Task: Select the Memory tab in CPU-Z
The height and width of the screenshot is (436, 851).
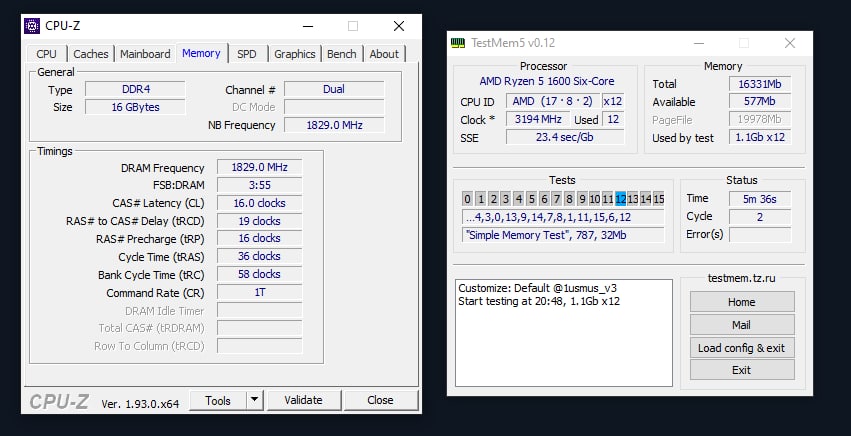Action: [201, 53]
